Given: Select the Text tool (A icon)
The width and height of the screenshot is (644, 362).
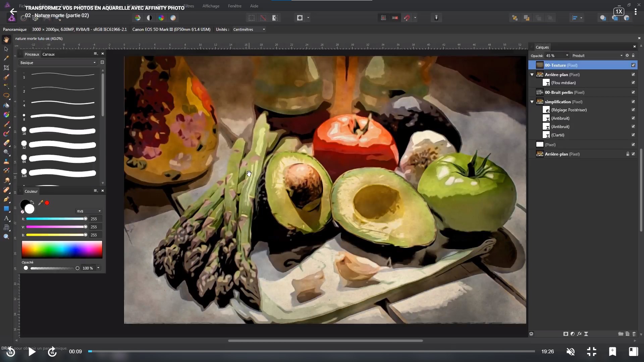Looking at the screenshot, I should pyautogui.click(x=6, y=218).
